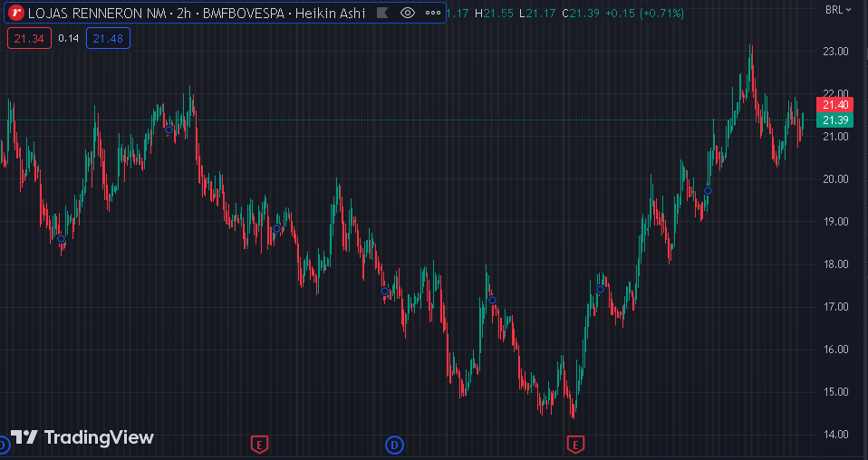Toggle symbol visibility with the eye icon
Screen dimensions: 868x460
[x=408, y=13]
